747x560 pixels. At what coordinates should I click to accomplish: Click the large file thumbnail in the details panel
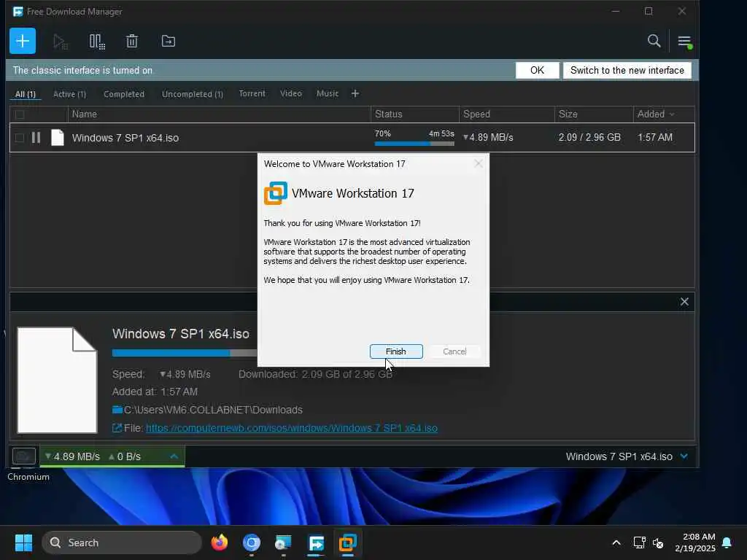(57, 380)
